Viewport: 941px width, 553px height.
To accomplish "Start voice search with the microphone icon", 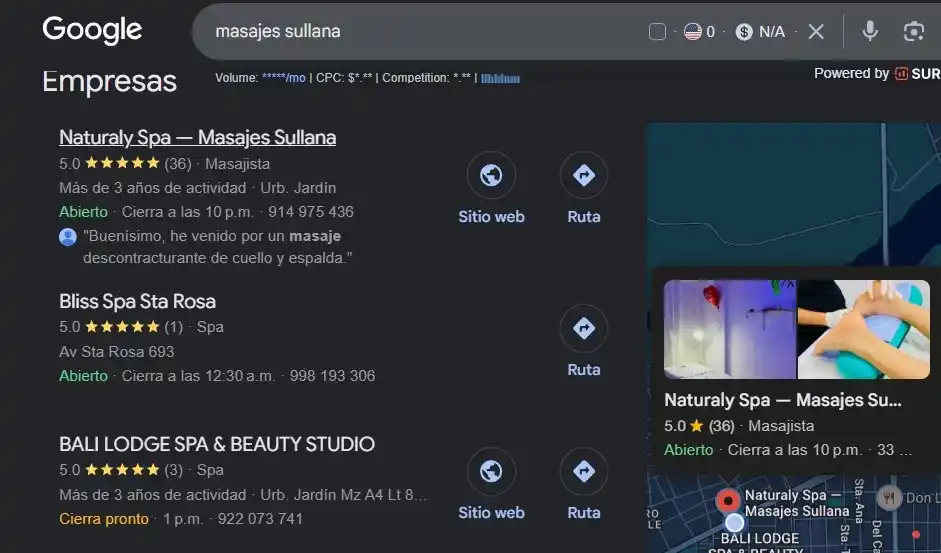I will pyautogui.click(x=870, y=31).
